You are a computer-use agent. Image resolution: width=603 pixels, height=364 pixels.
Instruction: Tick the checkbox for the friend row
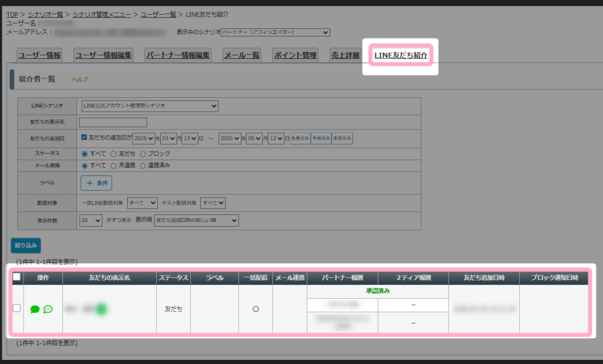click(16, 308)
